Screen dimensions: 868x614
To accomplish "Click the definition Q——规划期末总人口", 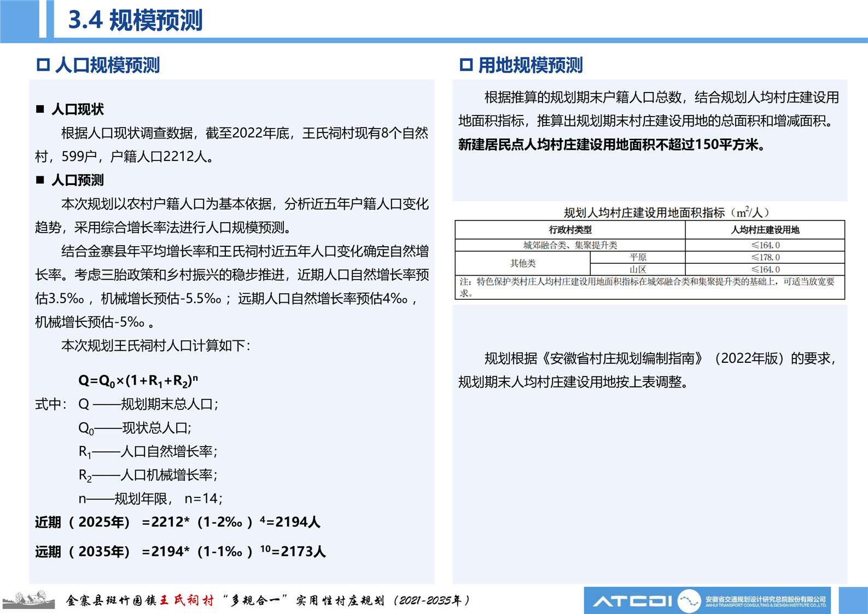I will 148,404.
